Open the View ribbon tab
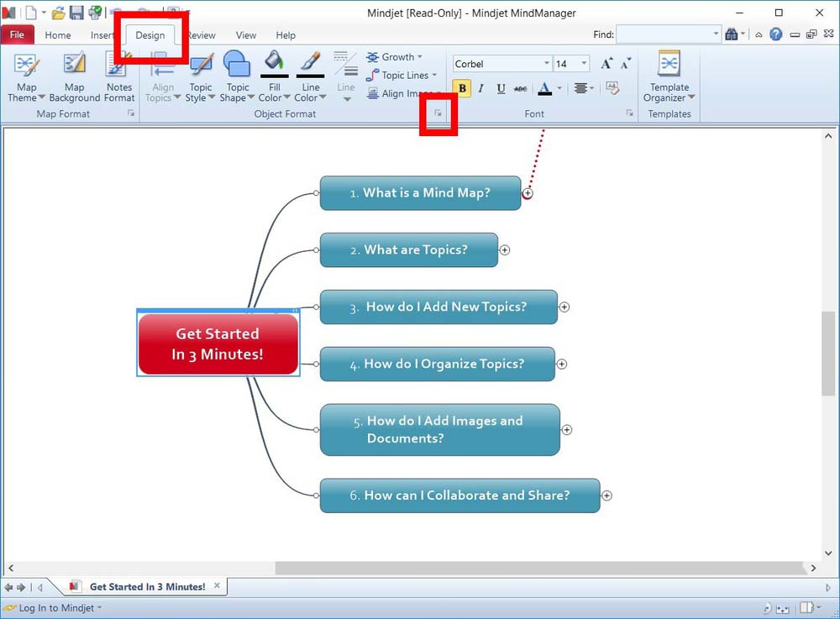This screenshot has width=840, height=619. [x=246, y=35]
